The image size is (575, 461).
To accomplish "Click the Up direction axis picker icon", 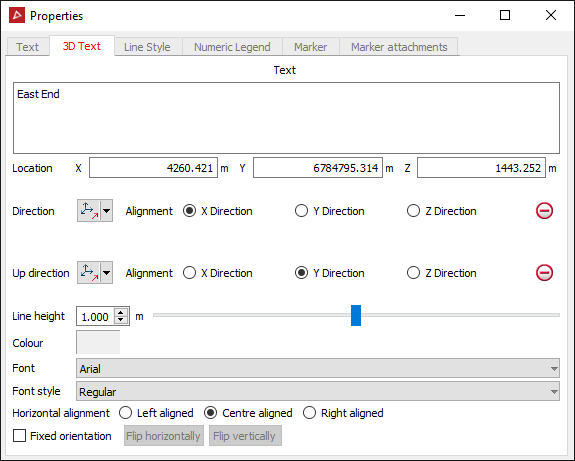I will tap(89, 273).
